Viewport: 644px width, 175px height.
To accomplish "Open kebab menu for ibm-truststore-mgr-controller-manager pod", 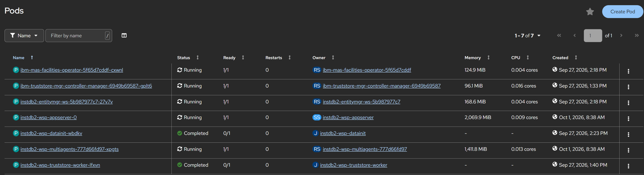I will pyautogui.click(x=628, y=87).
